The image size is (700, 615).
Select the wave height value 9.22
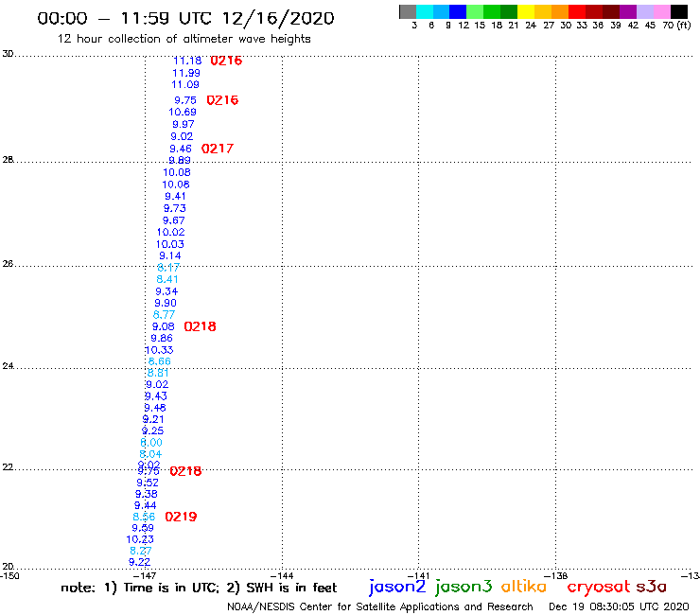click(x=139, y=562)
